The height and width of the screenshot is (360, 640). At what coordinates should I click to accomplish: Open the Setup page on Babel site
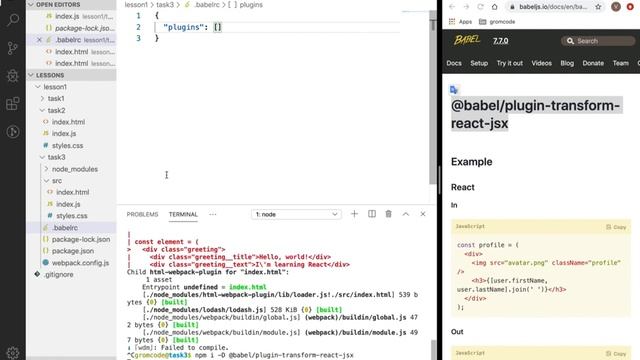point(479,63)
